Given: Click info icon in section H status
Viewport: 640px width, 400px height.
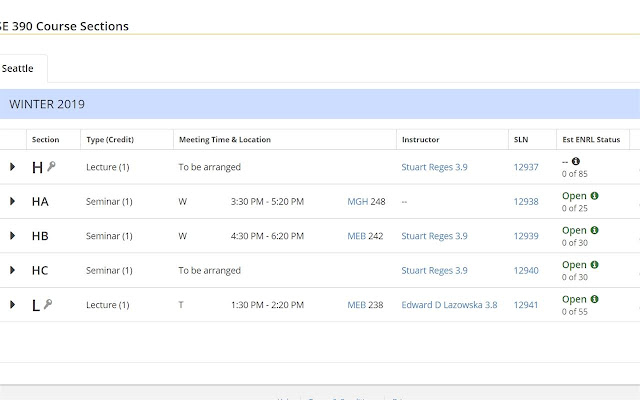Looking at the screenshot, I should pos(576,161).
